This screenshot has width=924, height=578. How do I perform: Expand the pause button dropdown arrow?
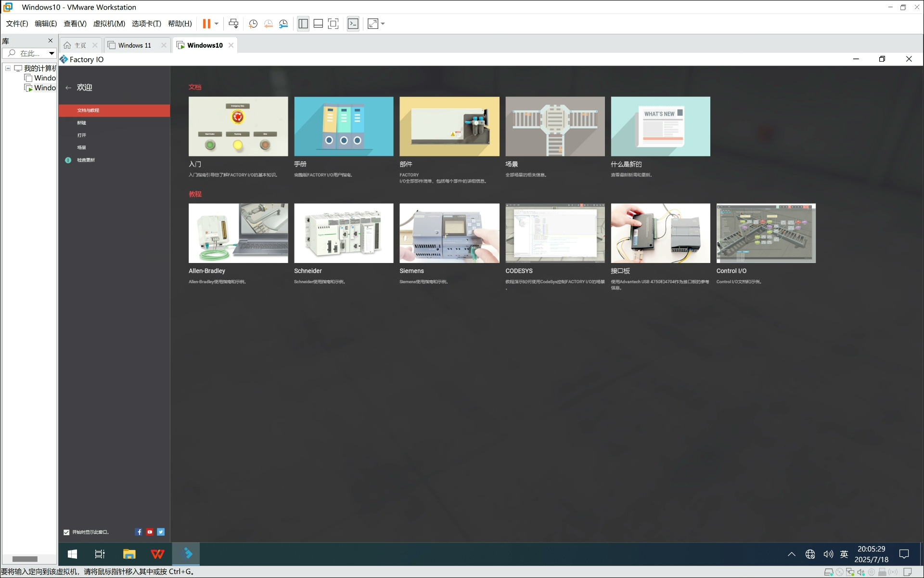(x=217, y=24)
